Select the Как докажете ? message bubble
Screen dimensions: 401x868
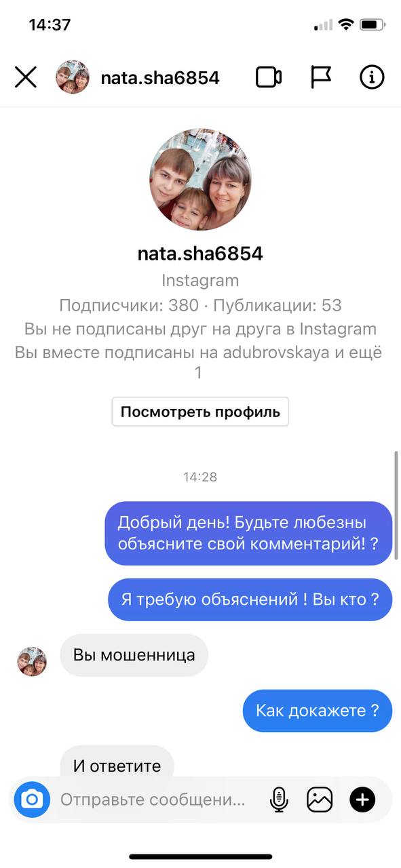(x=318, y=711)
